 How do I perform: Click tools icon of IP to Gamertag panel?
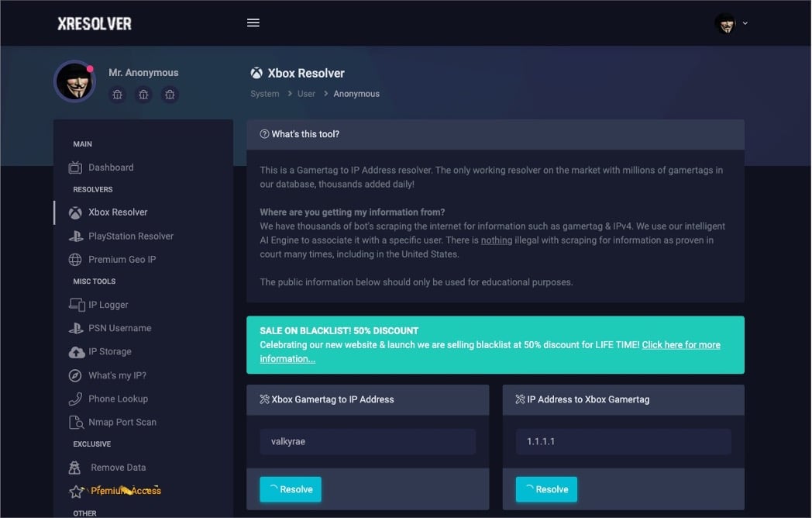point(521,399)
